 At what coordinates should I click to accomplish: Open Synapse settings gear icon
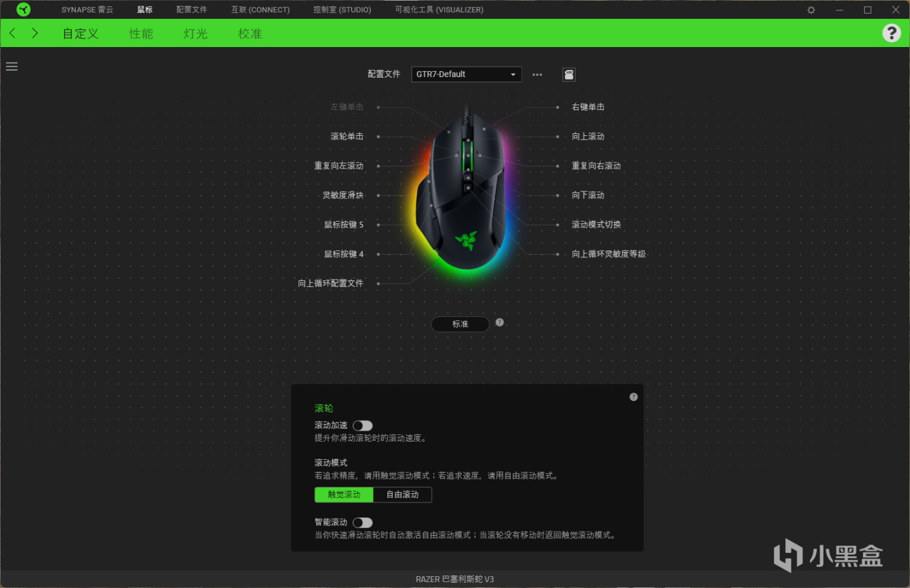tap(811, 10)
